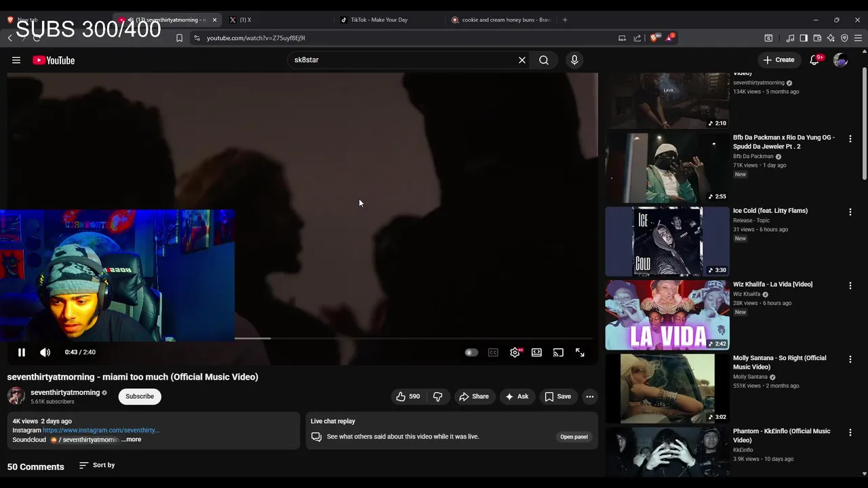Open the Bfb Da Packman video thumbnail
The width and height of the screenshot is (868, 488).
click(x=668, y=168)
